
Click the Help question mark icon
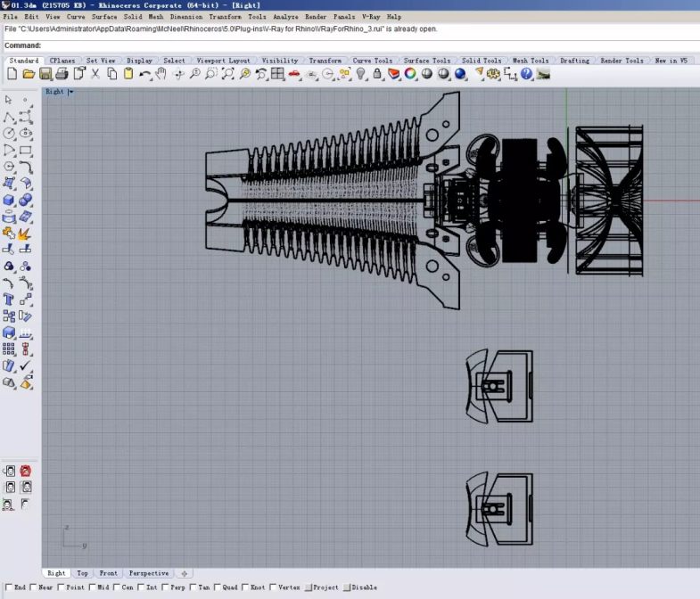click(526, 74)
